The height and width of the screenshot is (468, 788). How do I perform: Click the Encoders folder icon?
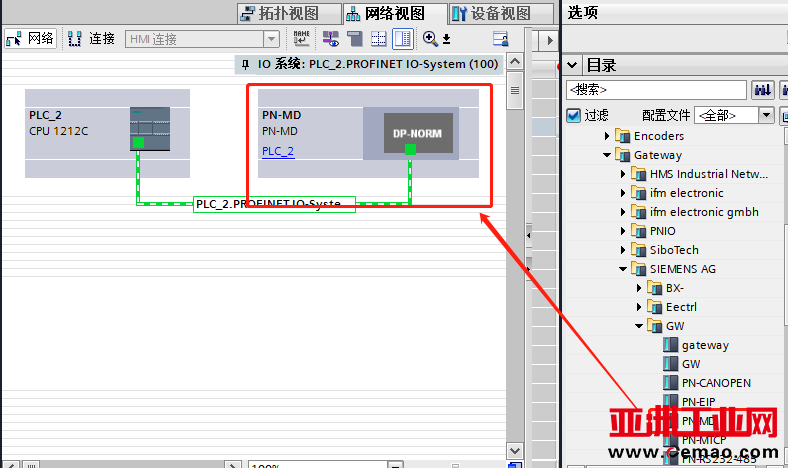pyautogui.click(x=622, y=136)
